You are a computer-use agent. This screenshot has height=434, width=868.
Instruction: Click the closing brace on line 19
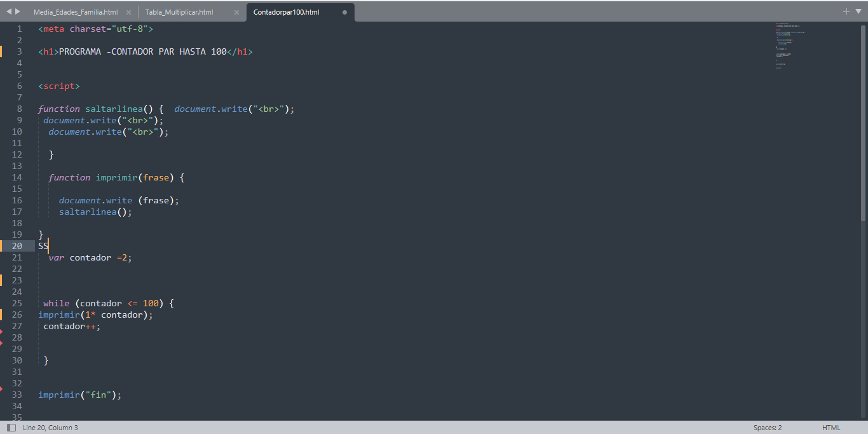point(41,234)
